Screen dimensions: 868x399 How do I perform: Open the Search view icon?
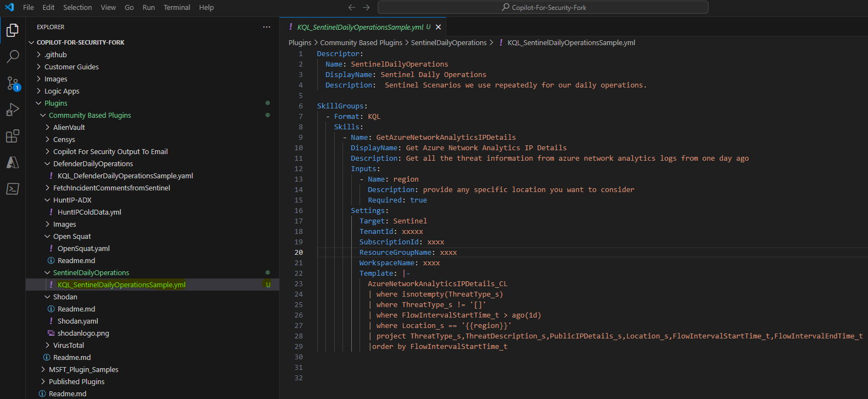click(x=13, y=57)
